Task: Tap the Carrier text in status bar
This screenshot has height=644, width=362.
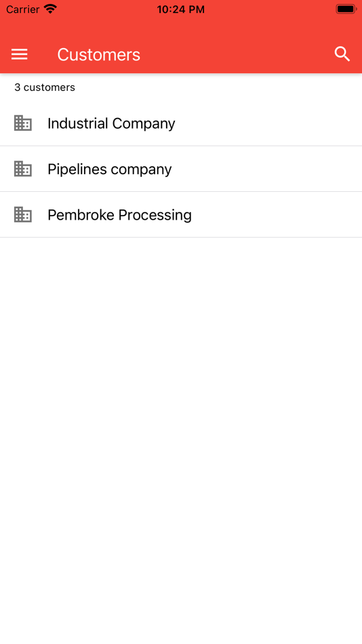Action: [23, 9]
